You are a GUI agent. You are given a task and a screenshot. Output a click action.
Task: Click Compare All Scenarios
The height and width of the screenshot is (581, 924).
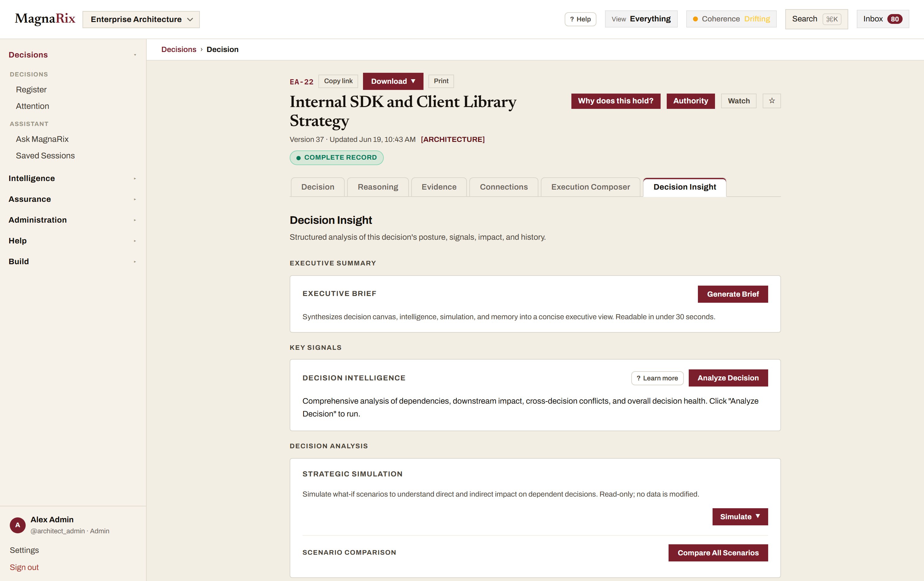click(718, 553)
